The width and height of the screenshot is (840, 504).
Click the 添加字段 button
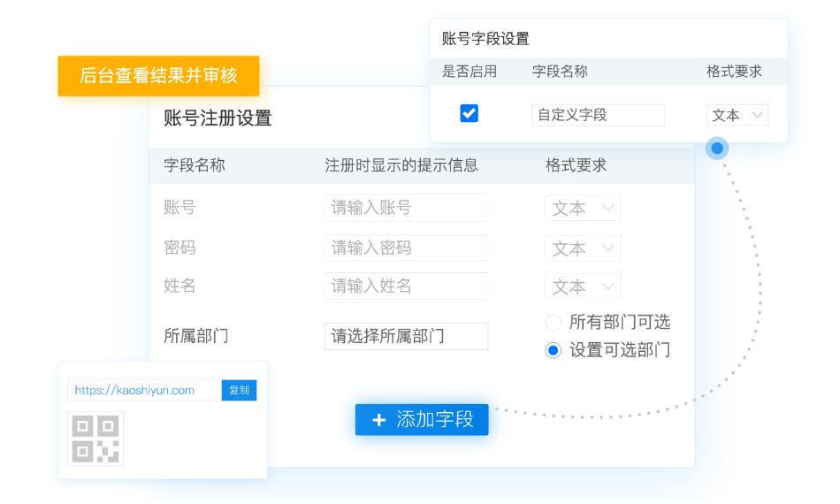point(422,420)
